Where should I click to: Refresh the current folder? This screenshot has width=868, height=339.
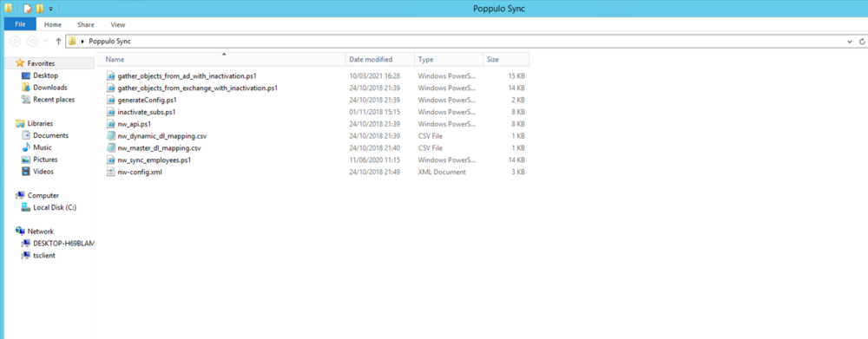click(861, 42)
